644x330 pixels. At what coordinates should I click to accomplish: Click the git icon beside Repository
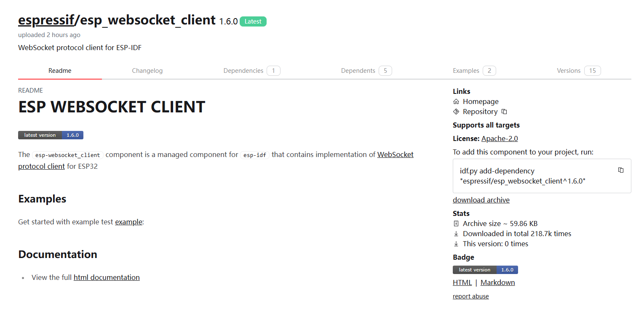456,112
